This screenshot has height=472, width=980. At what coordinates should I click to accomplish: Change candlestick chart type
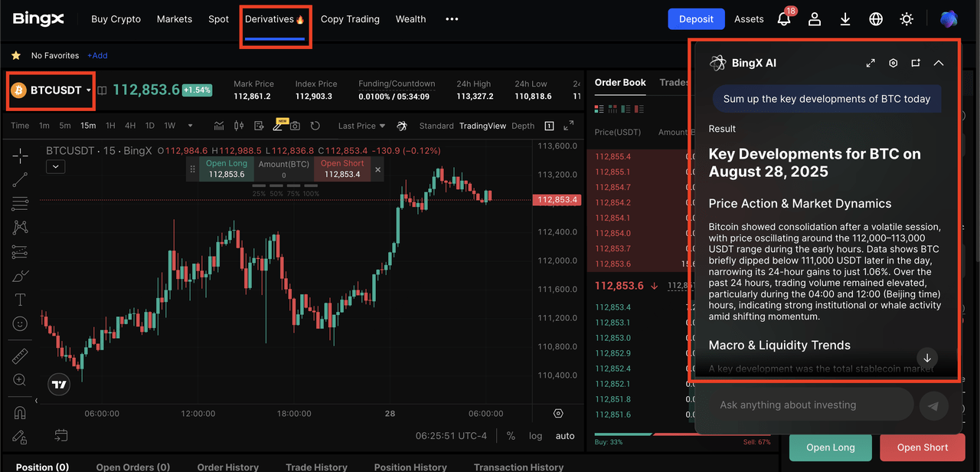coord(238,126)
